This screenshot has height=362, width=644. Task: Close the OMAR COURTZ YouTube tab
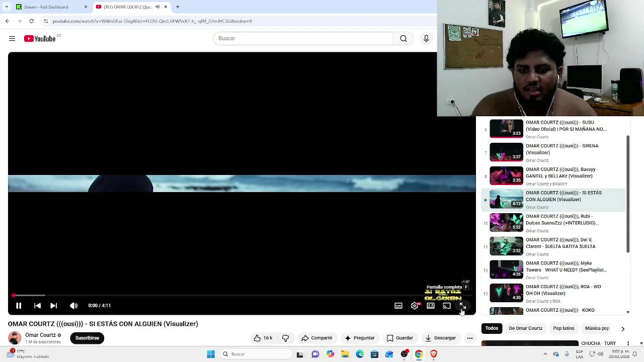(166, 7)
